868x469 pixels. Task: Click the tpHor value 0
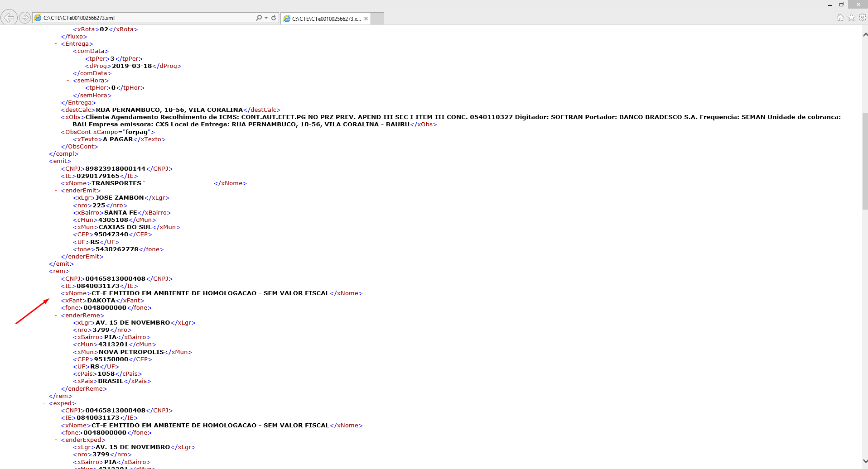pyautogui.click(x=113, y=88)
